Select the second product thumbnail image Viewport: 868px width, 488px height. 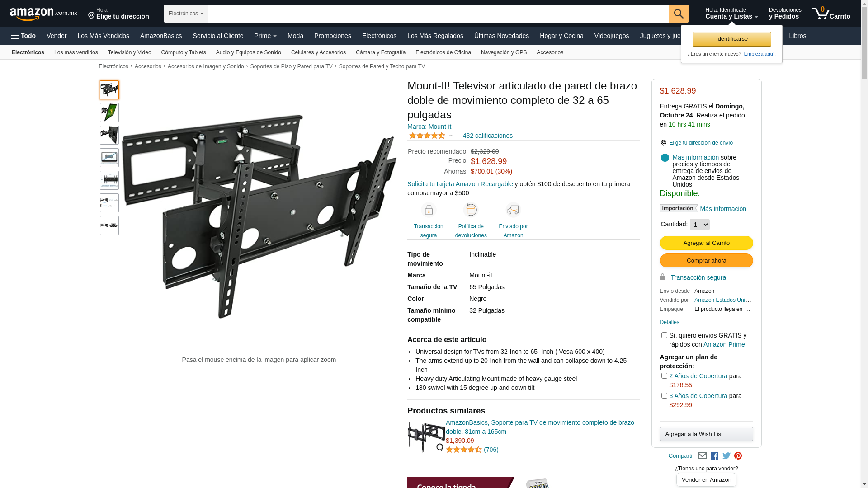pyautogui.click(x=109, y=113)
